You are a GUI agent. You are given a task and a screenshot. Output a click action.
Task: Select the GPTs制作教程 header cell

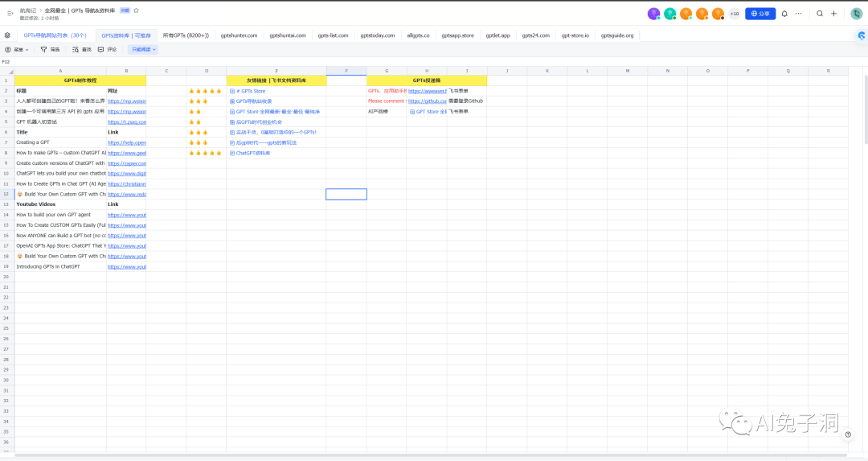pos(80,80)
